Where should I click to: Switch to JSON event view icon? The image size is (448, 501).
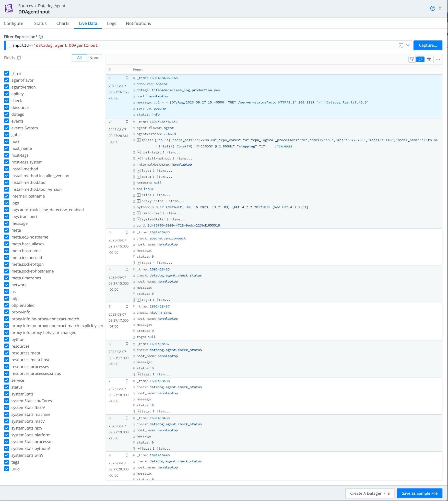coord(420,59)
